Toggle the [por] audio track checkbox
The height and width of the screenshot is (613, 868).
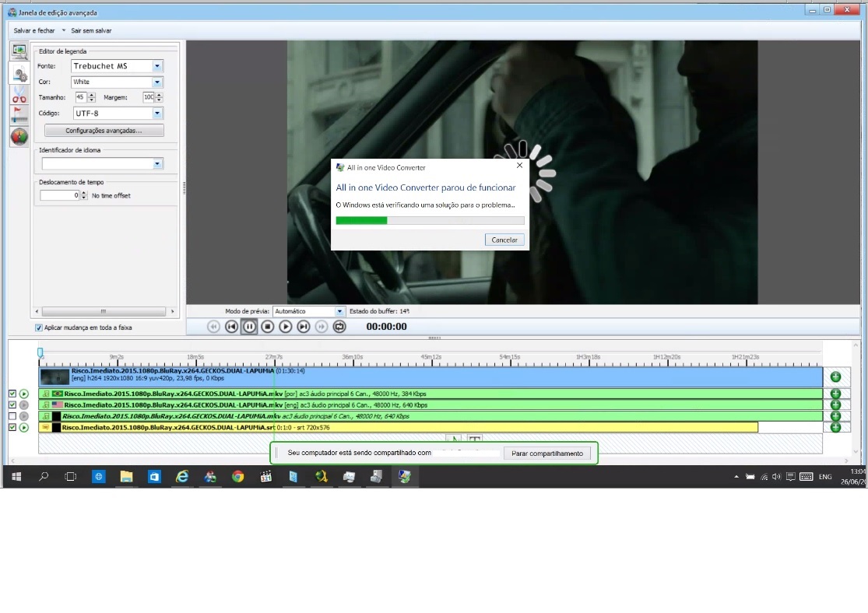click(x=12, y=394)
